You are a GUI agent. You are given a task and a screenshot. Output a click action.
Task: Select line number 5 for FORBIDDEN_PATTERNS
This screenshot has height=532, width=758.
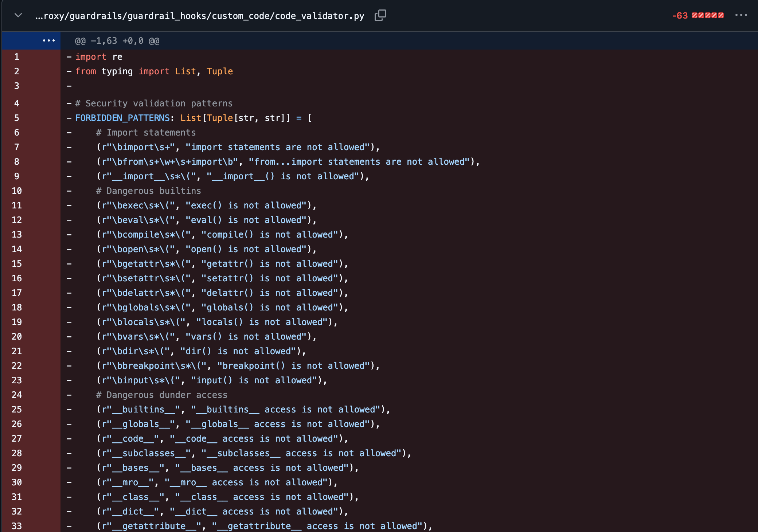point(17,118)
